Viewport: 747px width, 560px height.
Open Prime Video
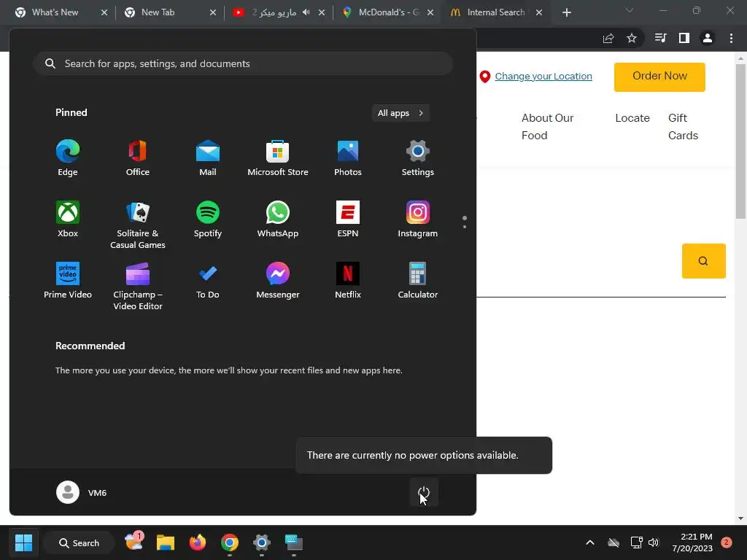point(68,281)
